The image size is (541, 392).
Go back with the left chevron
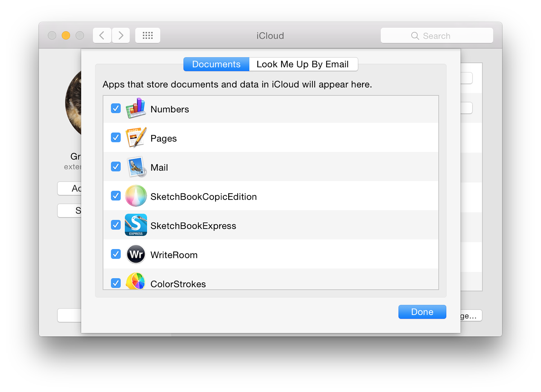pos(102,35)
